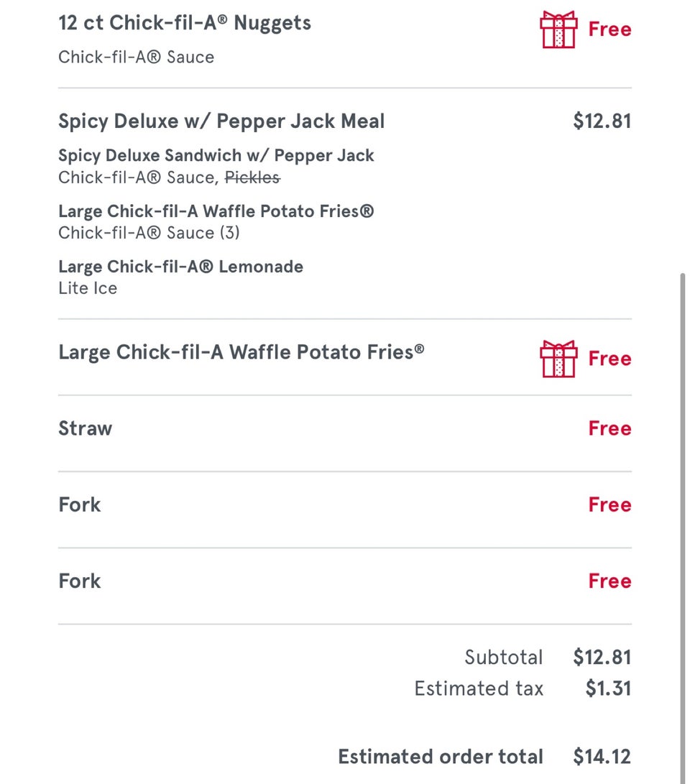690x784 pixels.
Task: Click Chick-fil-A Sauce under the 12 ct Nuggets
Action: tap(136, 57)
